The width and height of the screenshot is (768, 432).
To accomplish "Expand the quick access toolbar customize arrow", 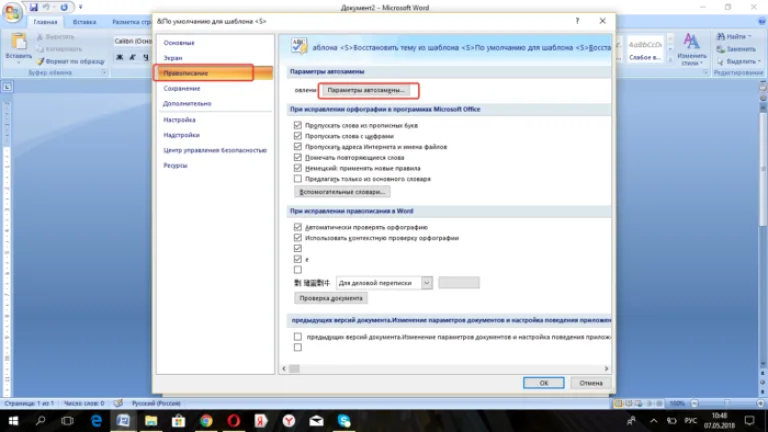I will pos(80,7).
